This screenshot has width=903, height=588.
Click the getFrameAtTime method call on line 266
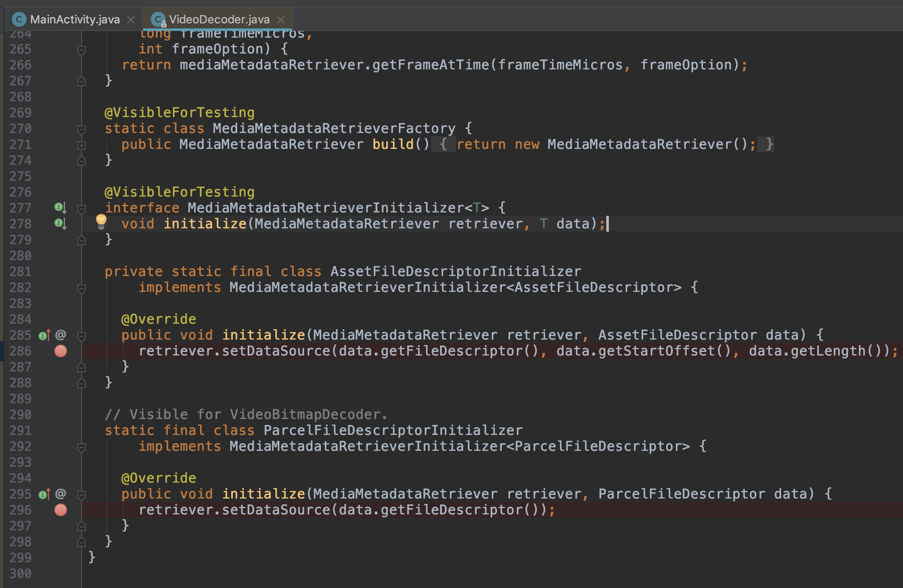pos(430,65)
